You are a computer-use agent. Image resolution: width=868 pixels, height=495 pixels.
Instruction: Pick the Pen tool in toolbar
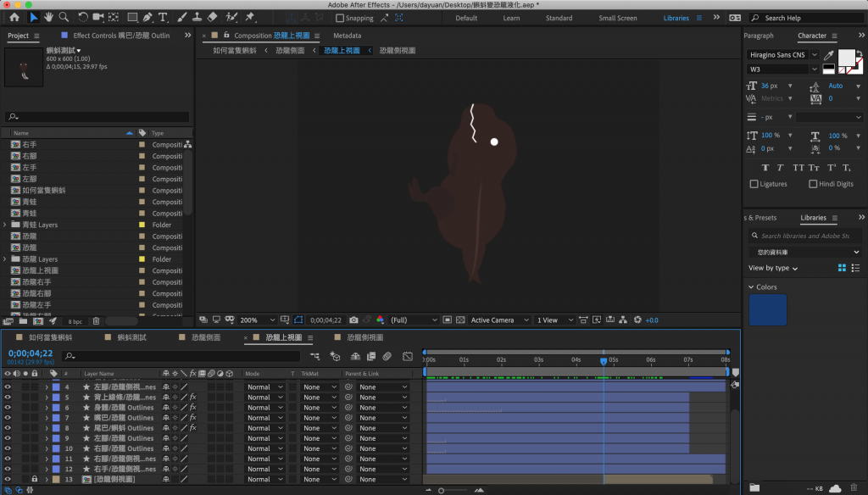[x=147, y=17]
